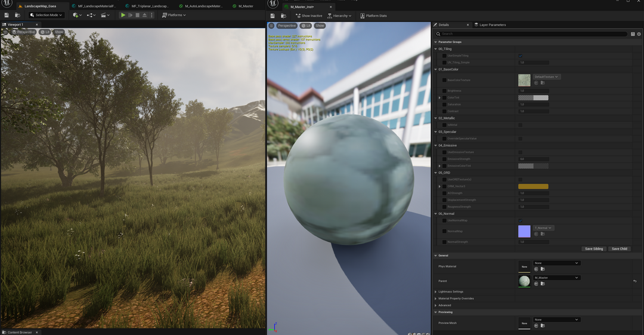Click the ORM_Vector3 yellow color swatch
The image size is (644, 335).
pos(533,186)
